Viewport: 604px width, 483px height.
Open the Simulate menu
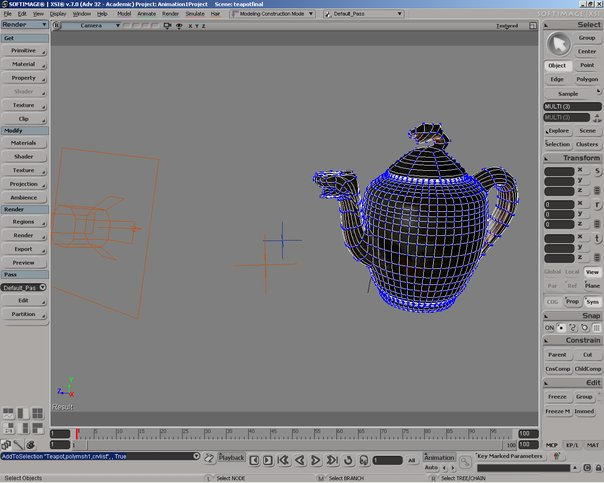195,14
